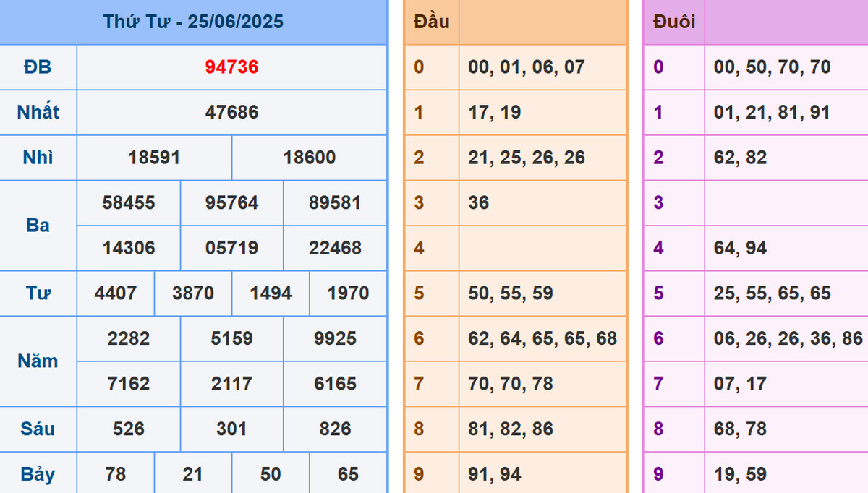
Task: Select Đầu row 6 values 62, 64, 65, 65, 68
Action: coord(542,338)
